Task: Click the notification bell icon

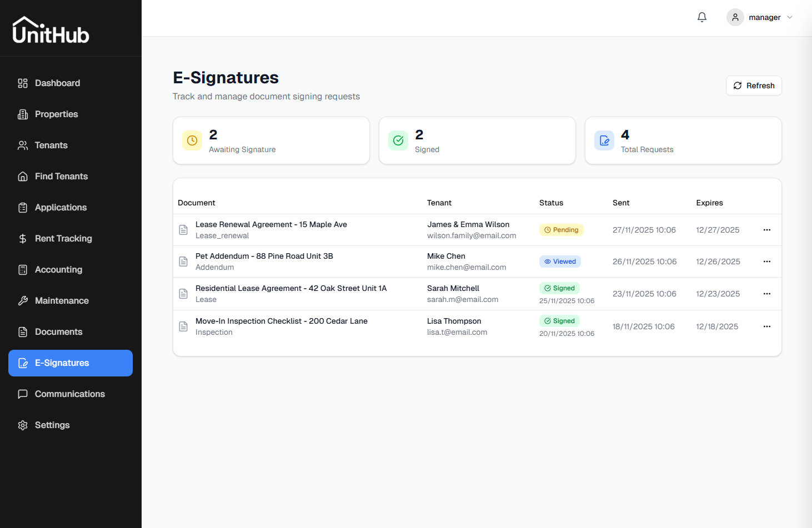Action: click(x=701, y=17)
